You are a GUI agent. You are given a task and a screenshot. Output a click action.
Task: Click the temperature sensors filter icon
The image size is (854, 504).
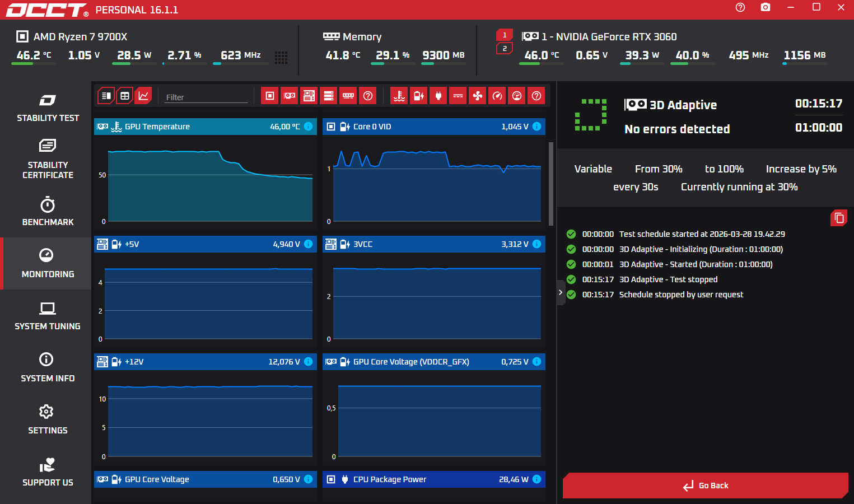pyautogui.click(x=399, y=96)
